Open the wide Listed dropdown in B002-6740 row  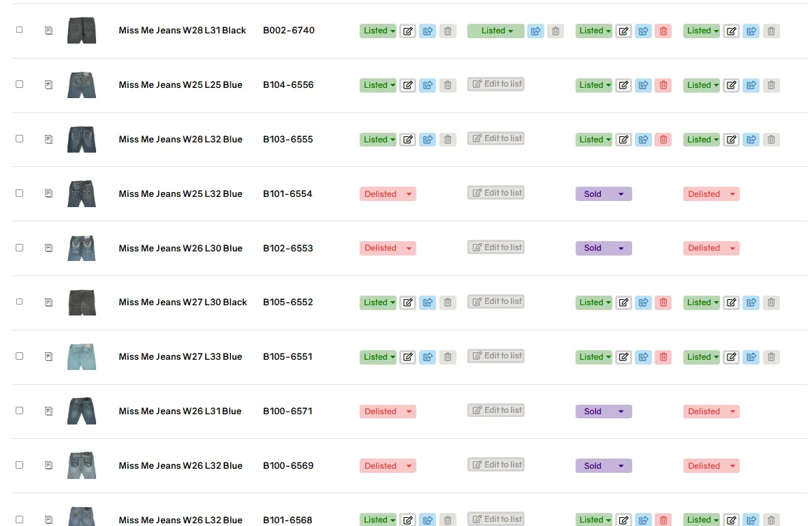click(496, 31)
